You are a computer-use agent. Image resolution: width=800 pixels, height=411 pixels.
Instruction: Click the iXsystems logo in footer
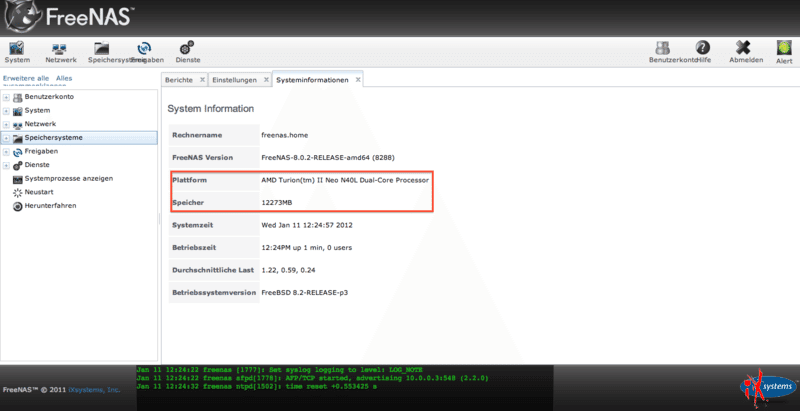tap(768, 388)
